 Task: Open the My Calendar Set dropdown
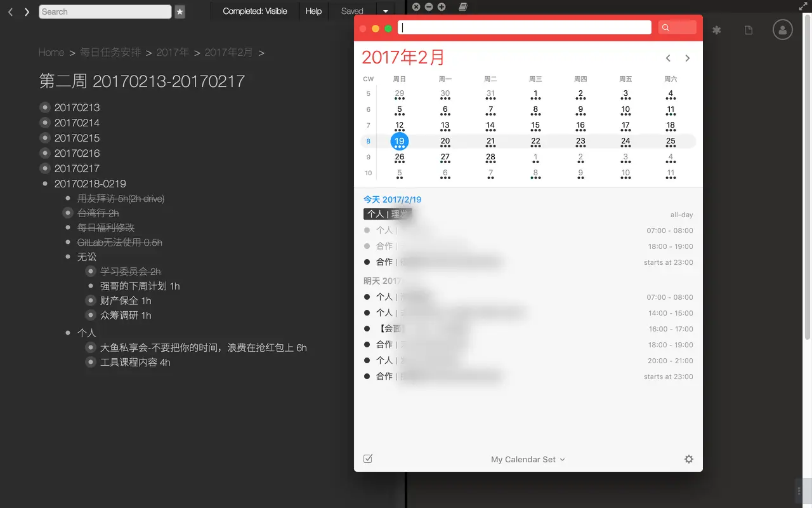tap(528, 459)
